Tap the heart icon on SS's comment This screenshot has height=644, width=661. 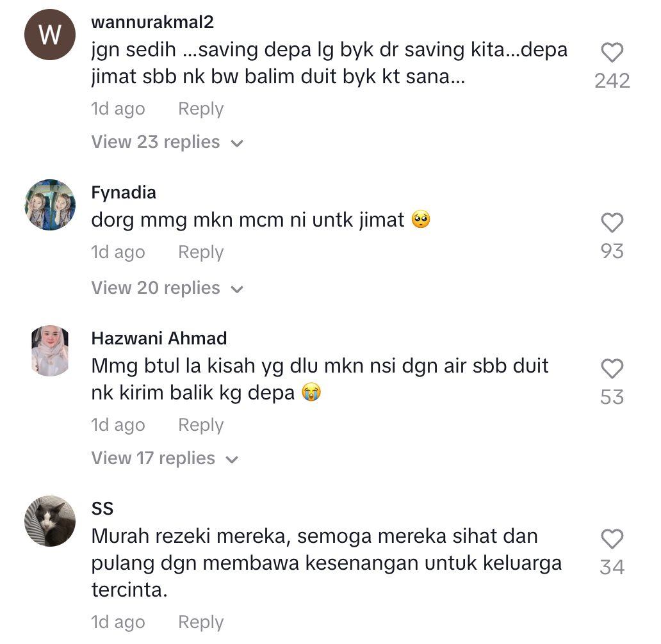(x=612, y=538)
